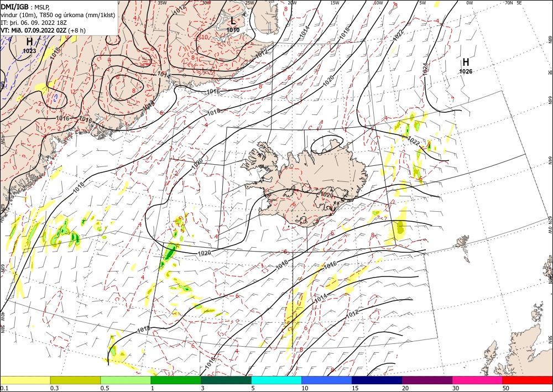
Task: Click the H symbol above 1023
Action: (29, 42)
